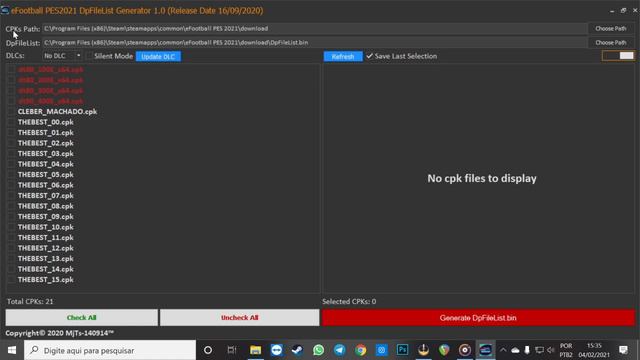The width and height of the screenshot is (640, 360).
Task: Select the THEBEST_04.cpk checkbox
Action: [11, 164]
